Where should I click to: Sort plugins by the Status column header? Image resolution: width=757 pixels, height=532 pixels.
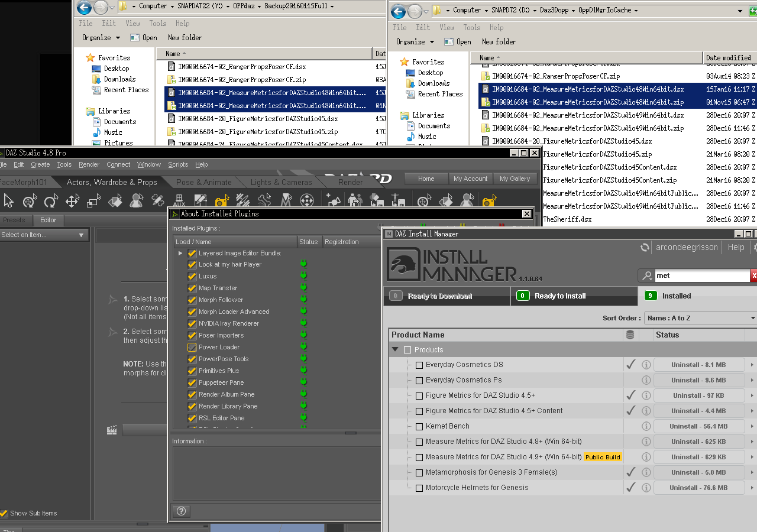coord(309,242)
